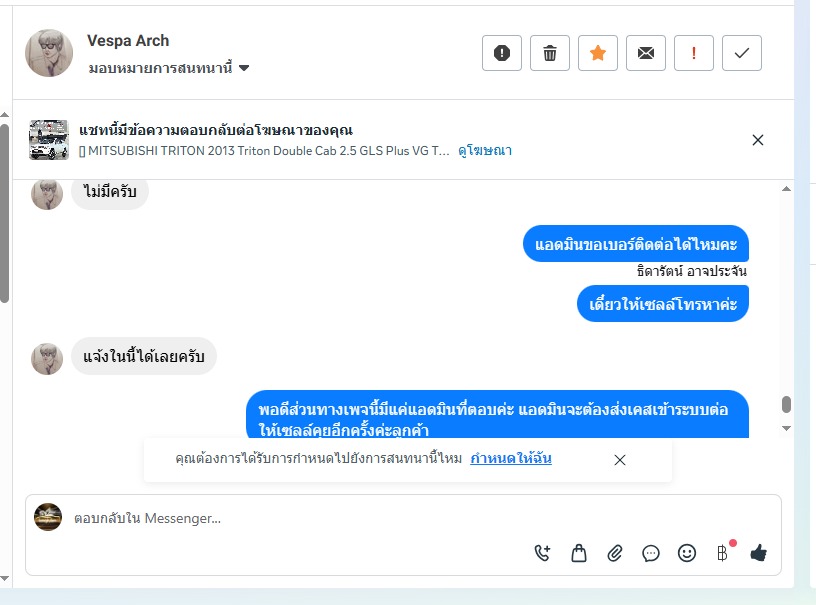
Task: Delete conversation with trash icon
Action: click(x=550, y=53)
